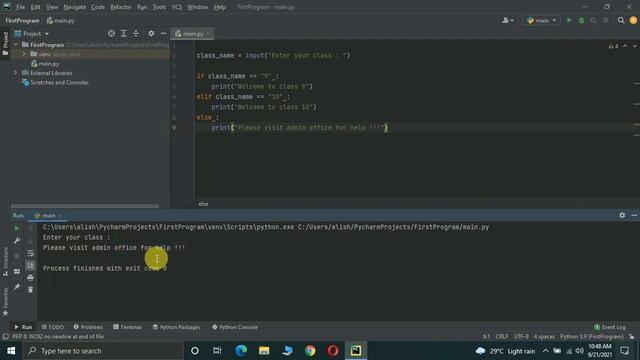Click the Windows taskbar search box
The width and height of the screenshot is (640, 360).
click(x=103, y=351)
